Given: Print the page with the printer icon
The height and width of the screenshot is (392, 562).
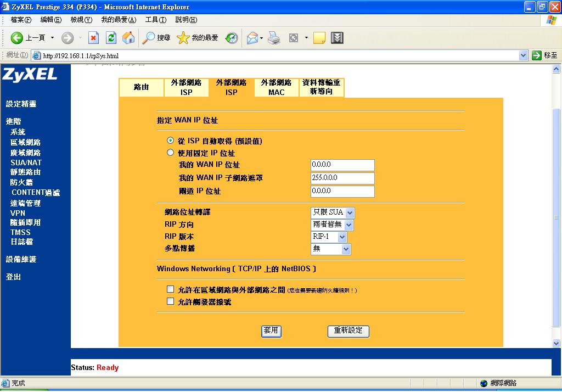Looking at the screenshot, I should (x=274, y=38).
